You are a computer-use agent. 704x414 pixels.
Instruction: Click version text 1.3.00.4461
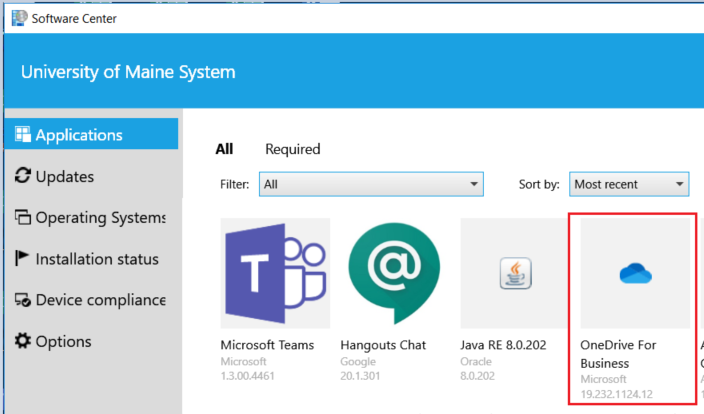click(247, 375)
